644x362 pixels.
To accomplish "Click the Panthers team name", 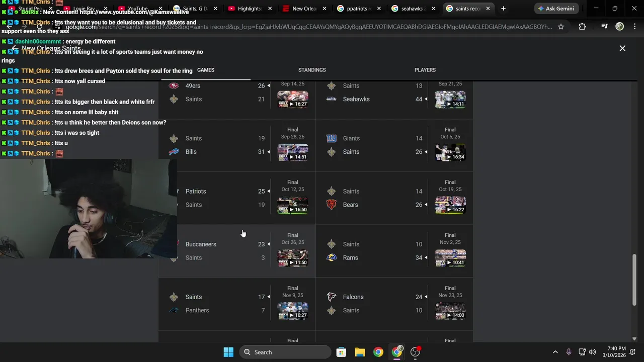I will tap(197, 310).
